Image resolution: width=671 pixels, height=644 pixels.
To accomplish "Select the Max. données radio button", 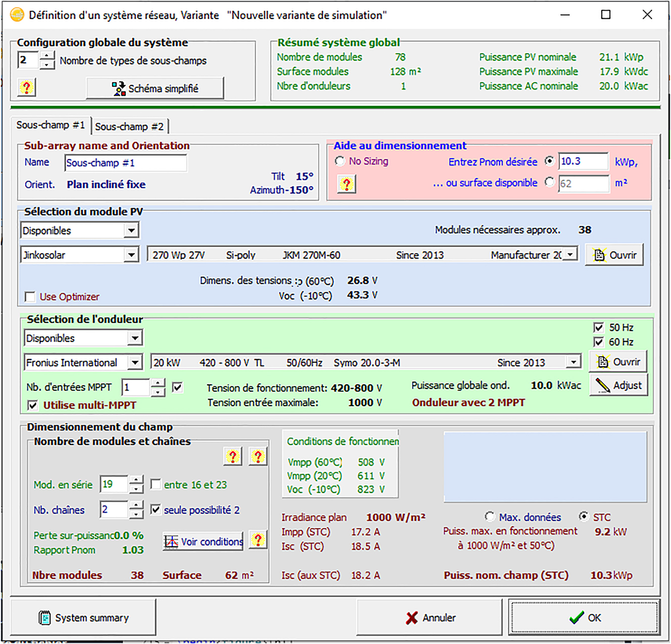I will (x=490, y=517).
